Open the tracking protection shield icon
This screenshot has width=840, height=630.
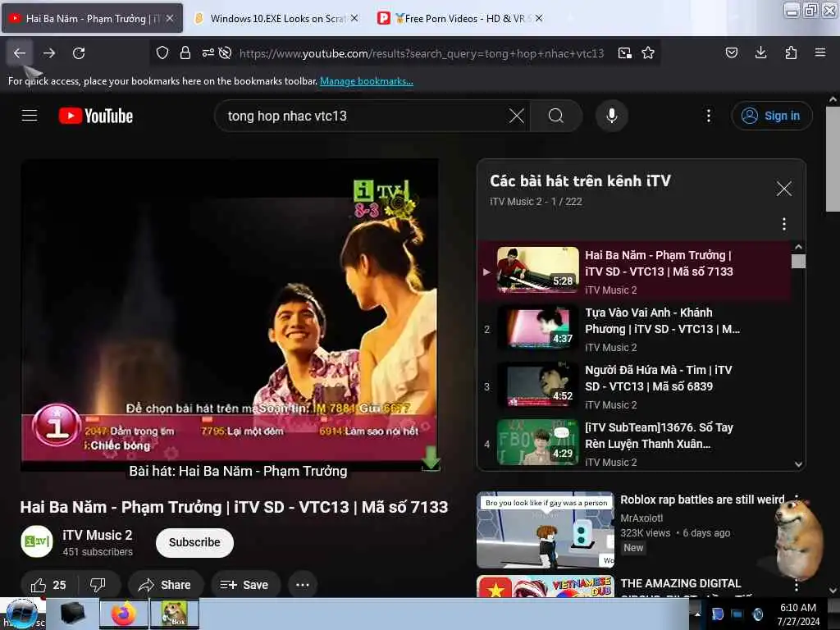pyautogui.click(x=162, y=52)
